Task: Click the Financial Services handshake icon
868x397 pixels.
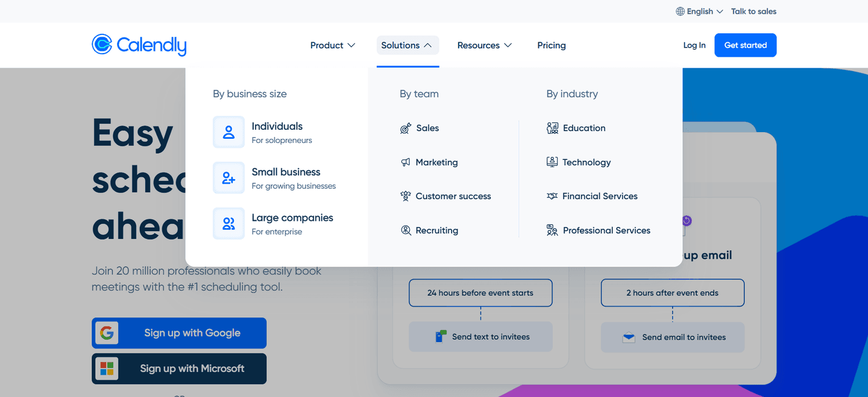Action: pos(552,196)
